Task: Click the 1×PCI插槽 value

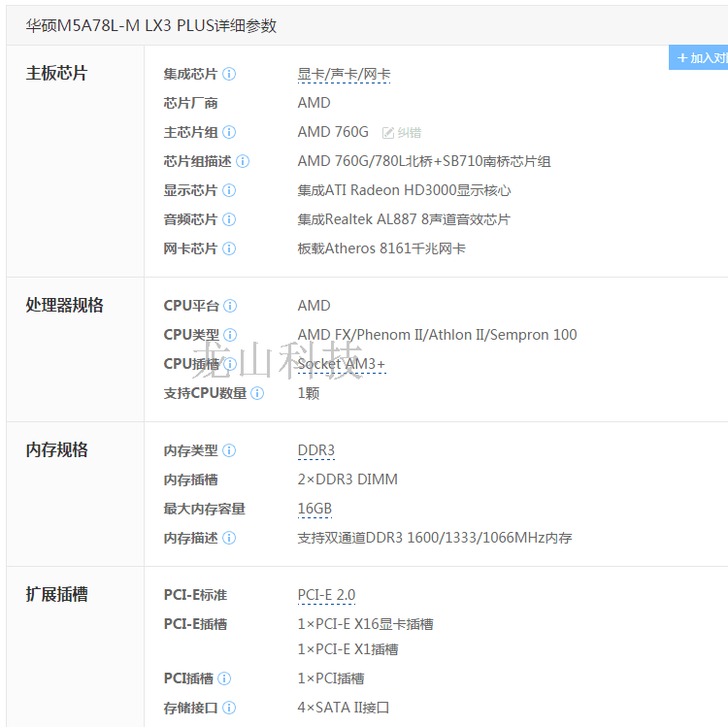Action: (x=331, y=678)
